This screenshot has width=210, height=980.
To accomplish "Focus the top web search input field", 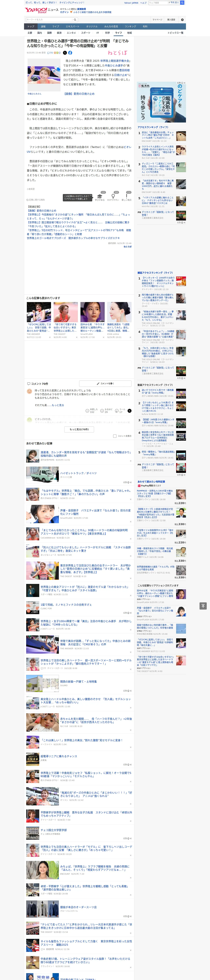I will (x=158, y=3).
